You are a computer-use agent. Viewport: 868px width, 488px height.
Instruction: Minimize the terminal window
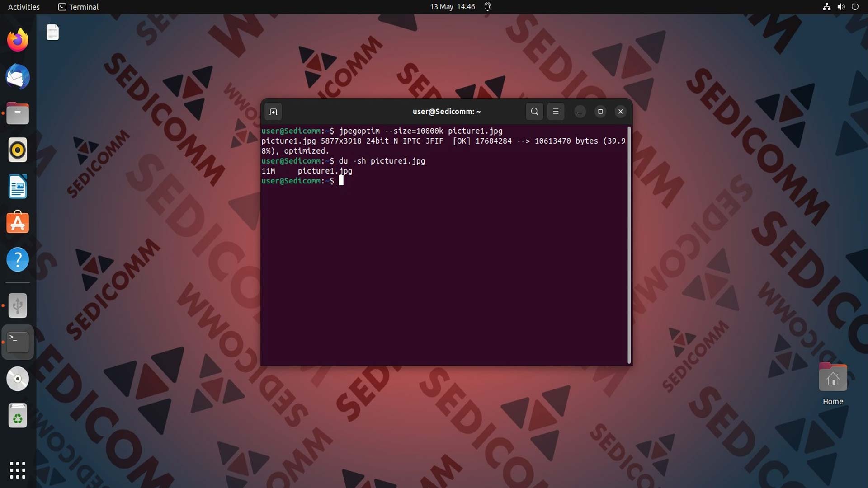[580, 112]
